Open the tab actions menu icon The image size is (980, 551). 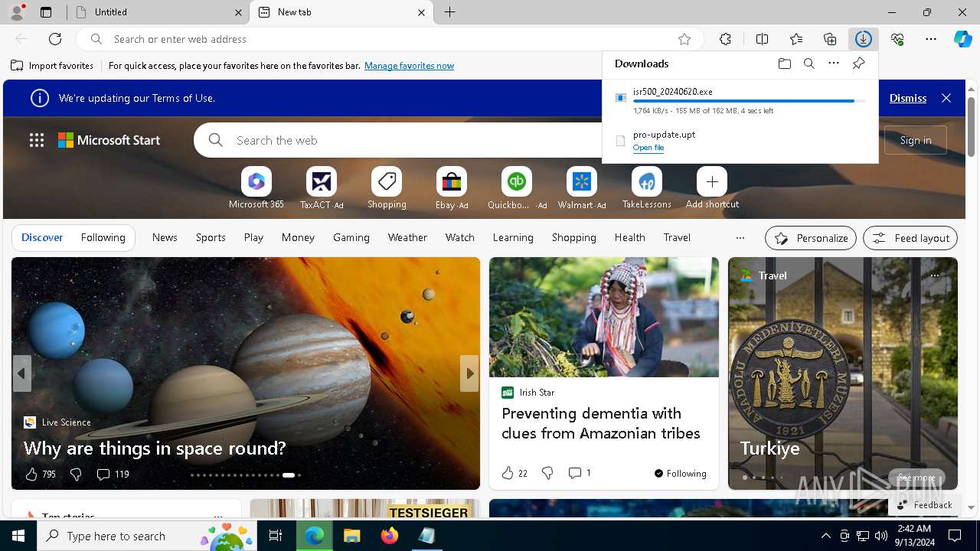click(46, 12)
